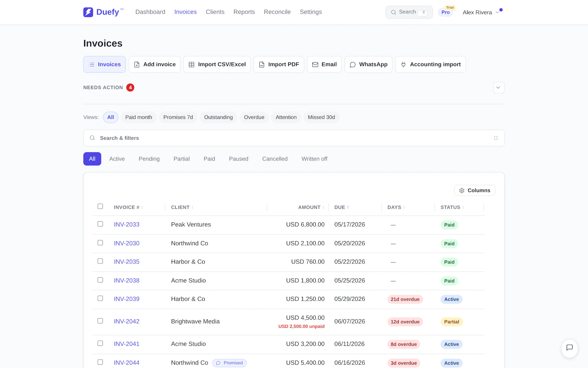
Task: Go to Reconcile page
Action: (277, 12)
